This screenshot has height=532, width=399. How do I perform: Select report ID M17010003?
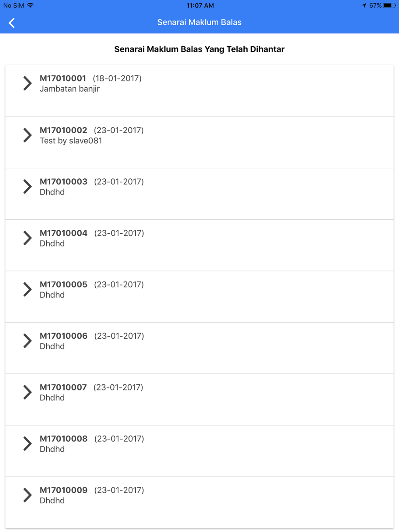click(63, 182)
